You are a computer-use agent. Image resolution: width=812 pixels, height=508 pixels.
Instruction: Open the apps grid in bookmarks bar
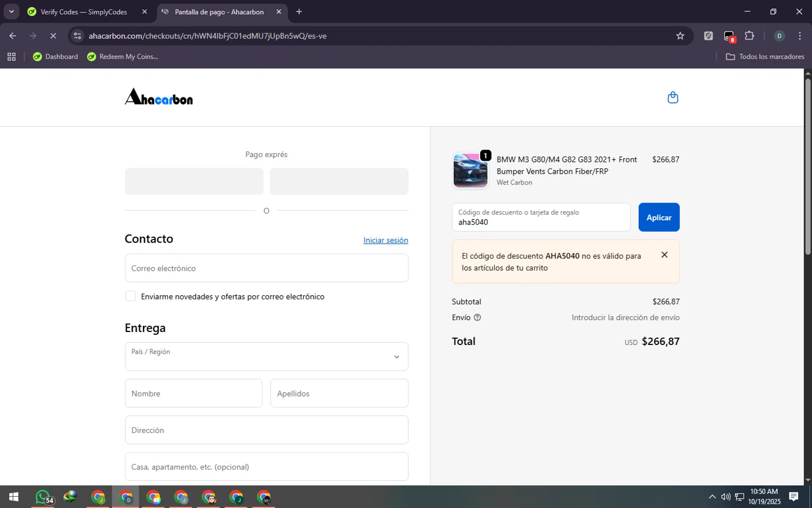click(11, 56)
